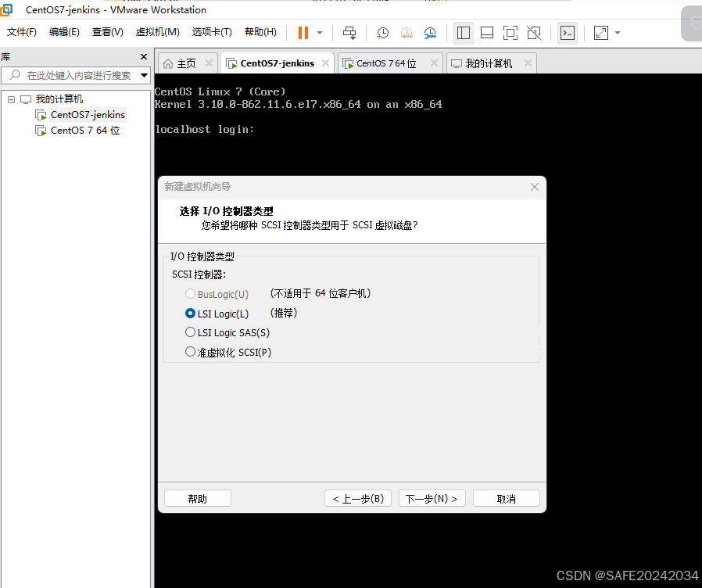Switch to Unity mode icon
702x588 pixels.
pyautogui.click(x=534, y=33)
